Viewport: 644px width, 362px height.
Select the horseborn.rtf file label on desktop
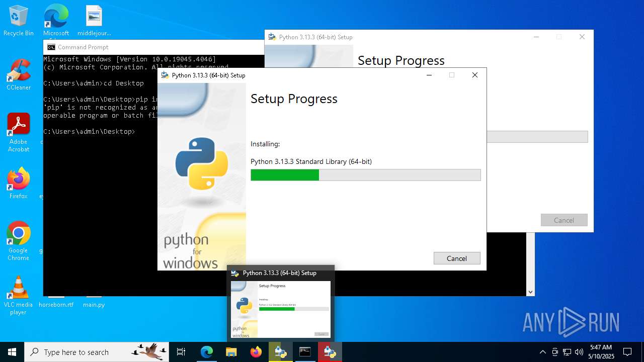coord(56,305)
